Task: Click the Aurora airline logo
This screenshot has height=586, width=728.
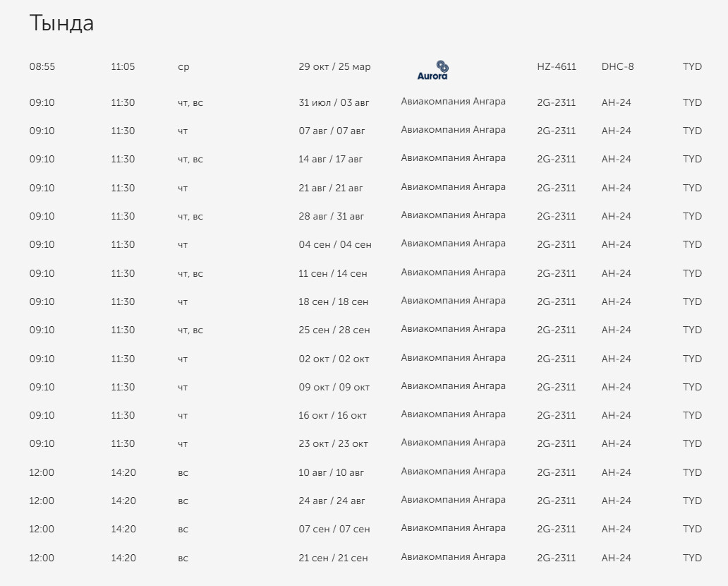Action: [x=432, y=71]
